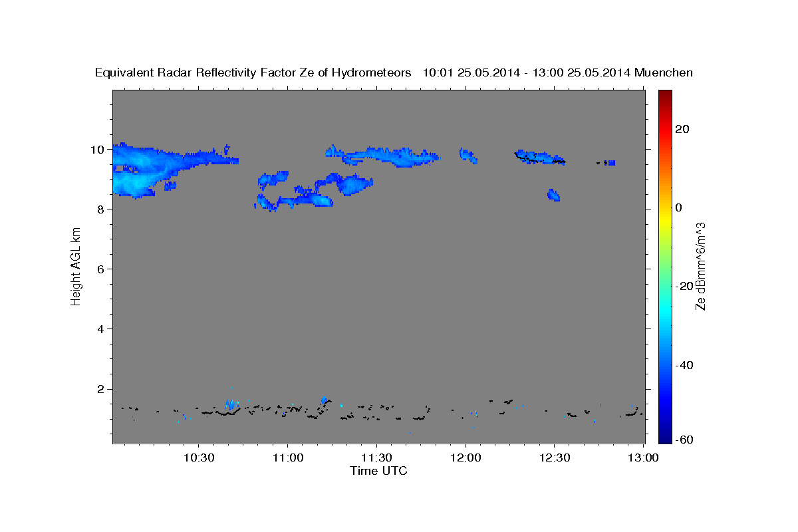The height and width of the screenshot is (532, 798).
Task: Click the colorbar label '-20'
Action: tap(684, 286)
